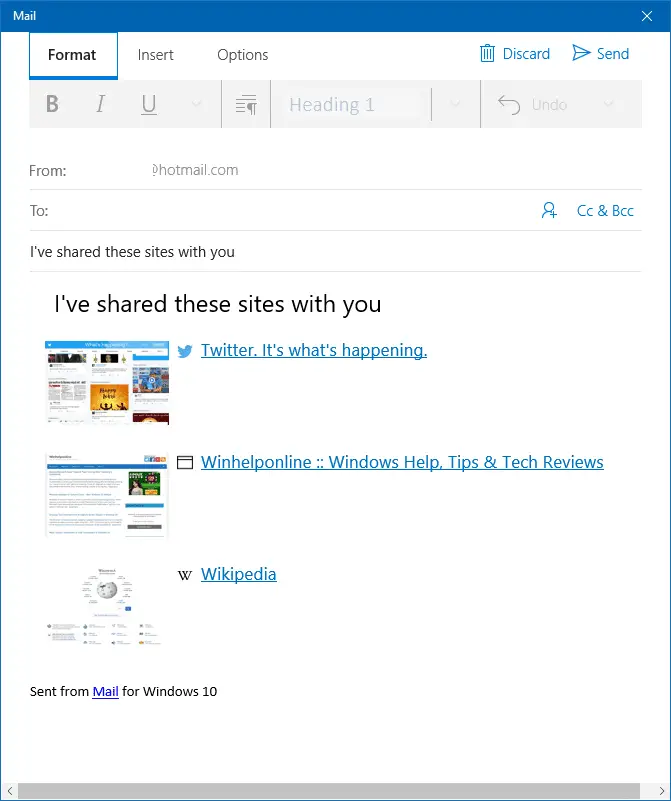Click the Undo arrow icon
Viewport: 671px width, 801px height.
click(509, 105)
